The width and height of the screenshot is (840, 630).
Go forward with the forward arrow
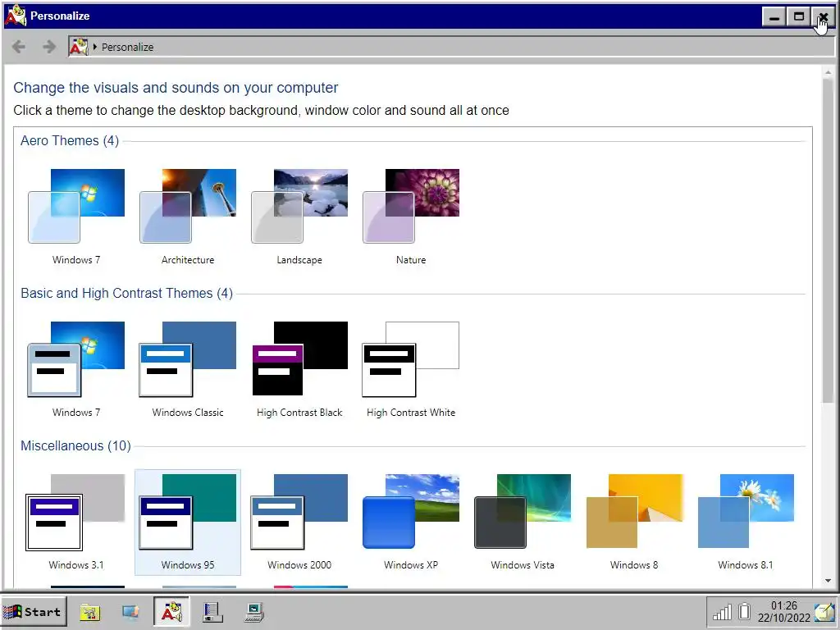(49, 47)
